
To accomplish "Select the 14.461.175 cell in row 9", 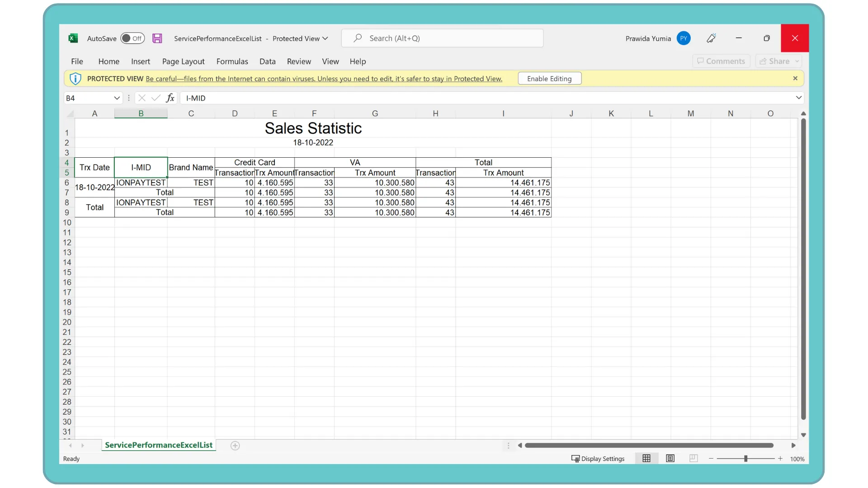I will pyautogui.click(x=503, y=212).
